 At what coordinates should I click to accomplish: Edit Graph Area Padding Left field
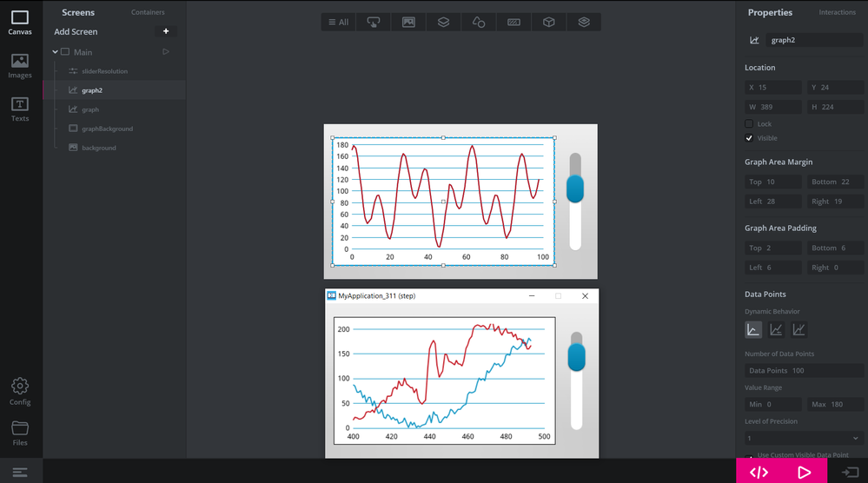773,268
